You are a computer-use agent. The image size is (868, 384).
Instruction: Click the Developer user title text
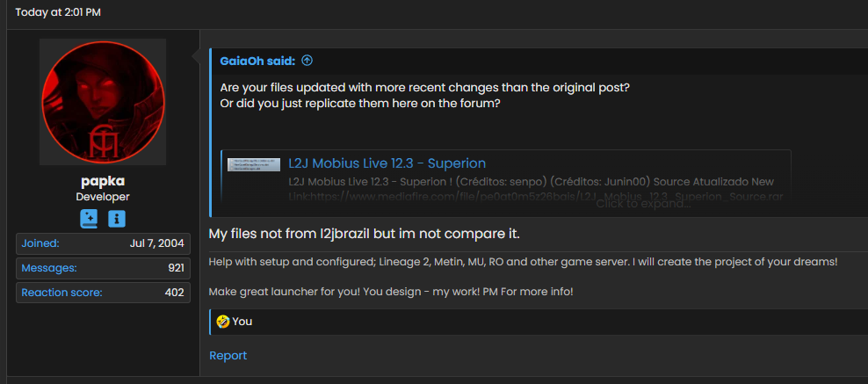103,197
